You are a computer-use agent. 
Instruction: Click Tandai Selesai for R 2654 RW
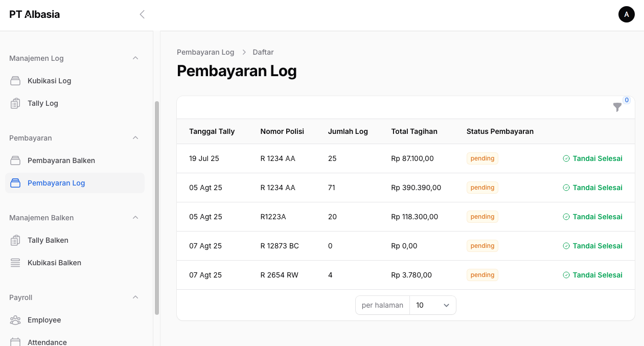click(592, 275)
